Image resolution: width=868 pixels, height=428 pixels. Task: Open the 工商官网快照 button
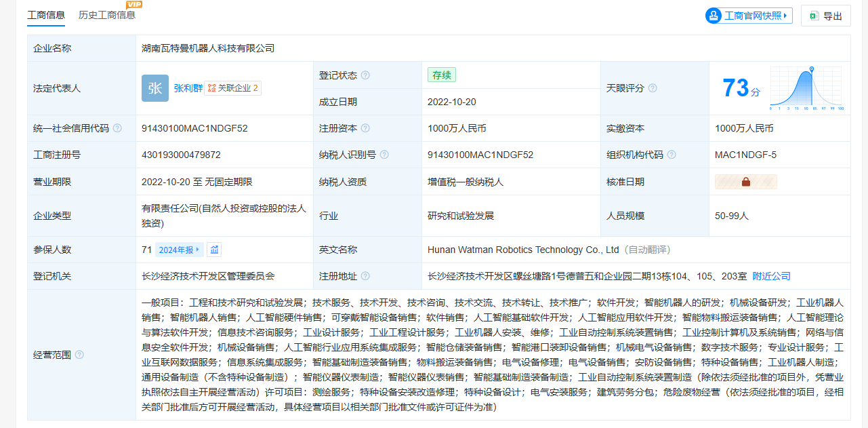(x=749, y=16)
